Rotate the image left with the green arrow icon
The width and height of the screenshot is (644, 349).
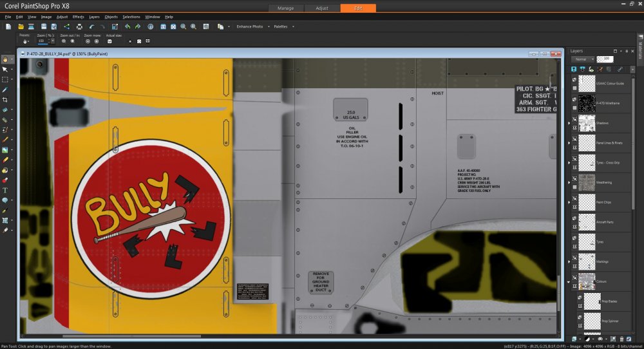pos(128,26)
